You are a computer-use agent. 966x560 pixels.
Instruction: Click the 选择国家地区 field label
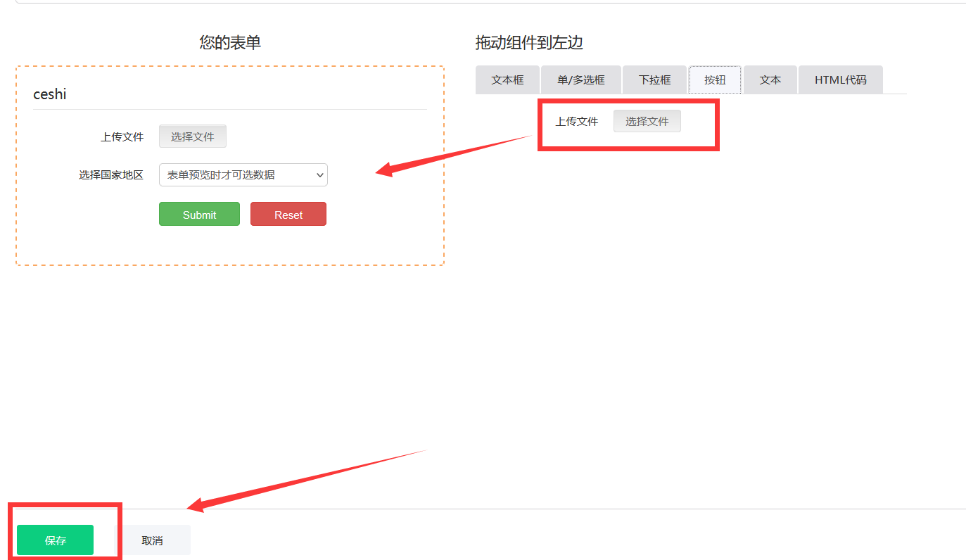point(111,175)
